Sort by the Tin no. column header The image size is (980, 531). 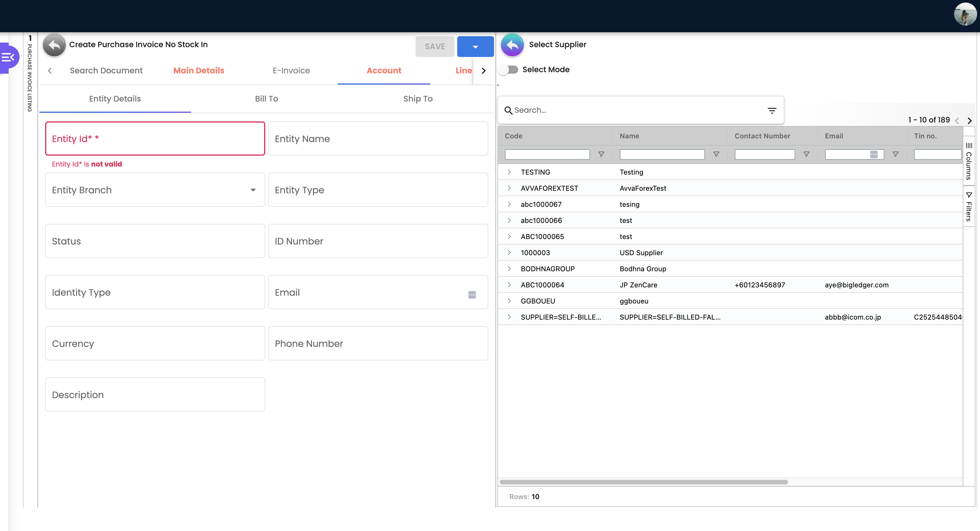pyautogui.click(x=925, y=136)
